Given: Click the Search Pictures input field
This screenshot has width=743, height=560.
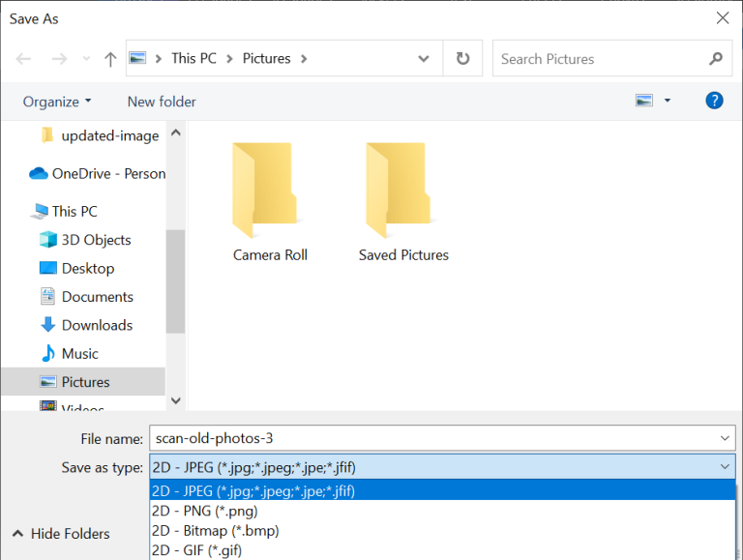Looking at the screenshot, I should [600, 59].
